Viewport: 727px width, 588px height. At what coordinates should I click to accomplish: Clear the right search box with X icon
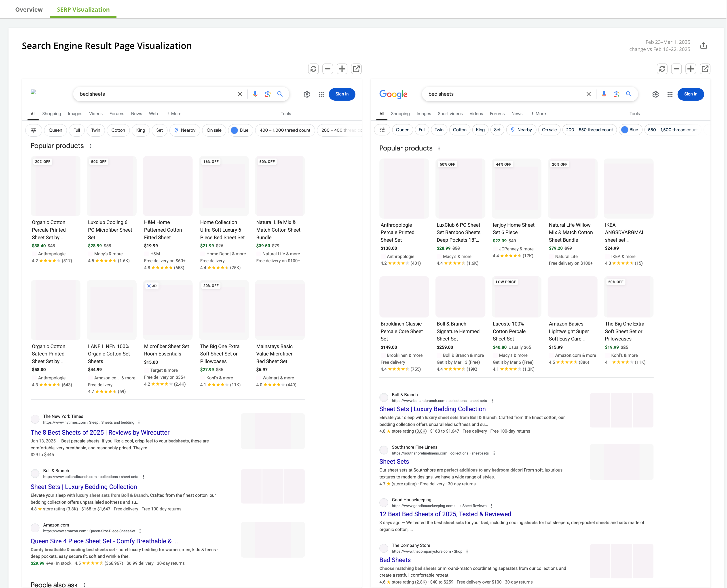click(588, 94)
